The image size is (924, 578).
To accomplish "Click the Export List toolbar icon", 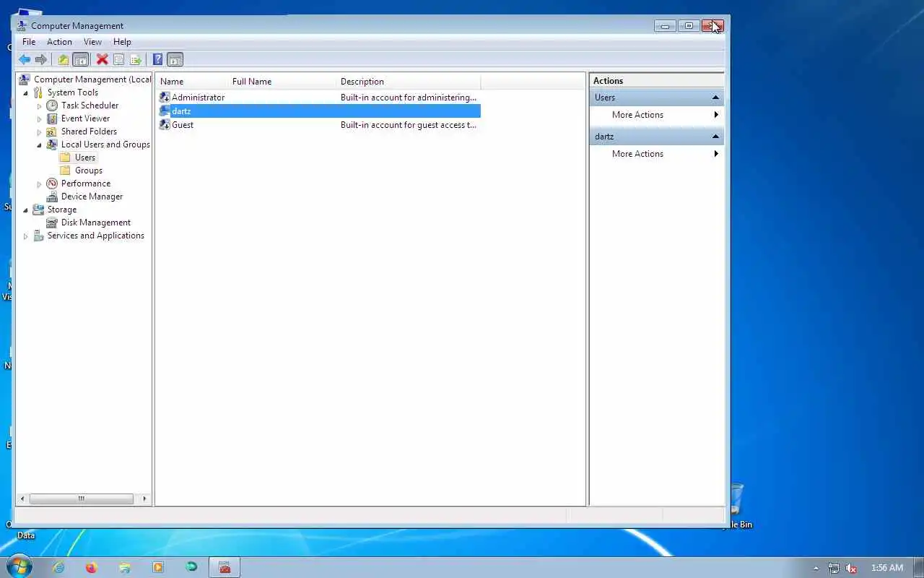I will point(135,60).
